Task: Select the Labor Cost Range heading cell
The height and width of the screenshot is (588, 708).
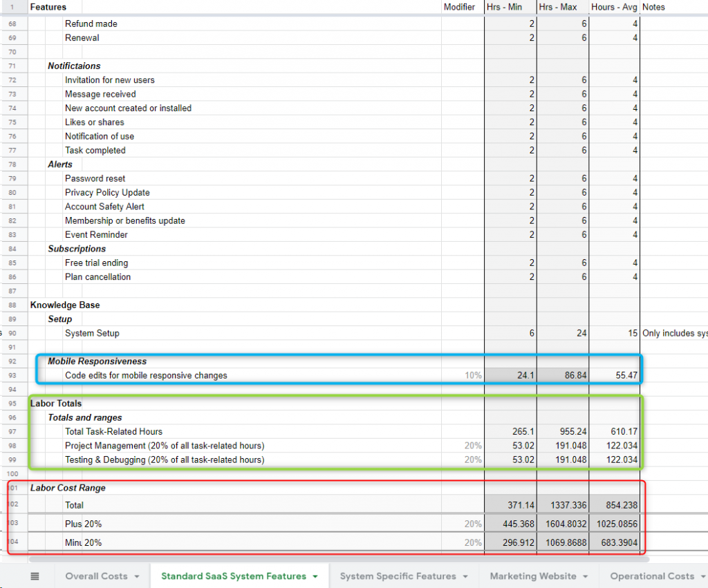Action: [68, 488]
